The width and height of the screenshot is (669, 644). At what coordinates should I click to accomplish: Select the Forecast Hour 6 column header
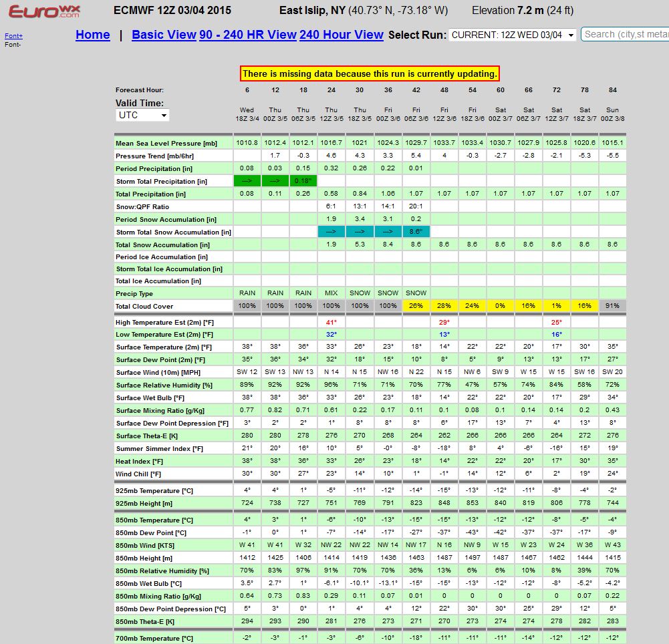pos(247,90)
